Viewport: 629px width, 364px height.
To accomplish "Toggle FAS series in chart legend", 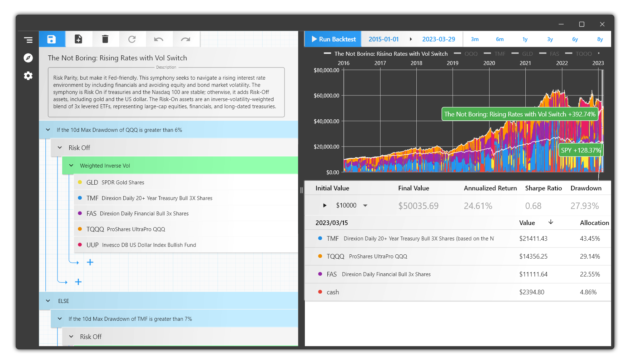I will point(550,54).
